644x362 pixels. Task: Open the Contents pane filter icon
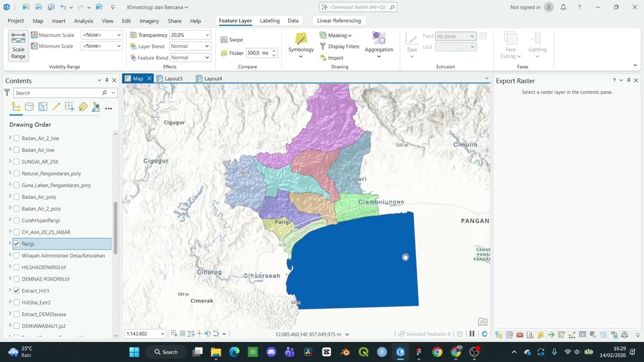(7, 93)
